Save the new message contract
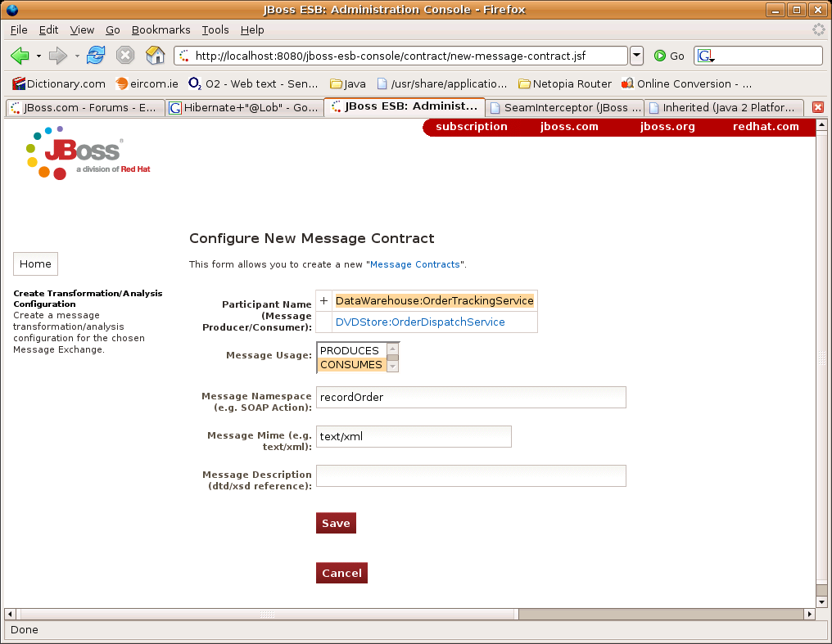This screenshot has height=644, width=832. pos(336,523)
